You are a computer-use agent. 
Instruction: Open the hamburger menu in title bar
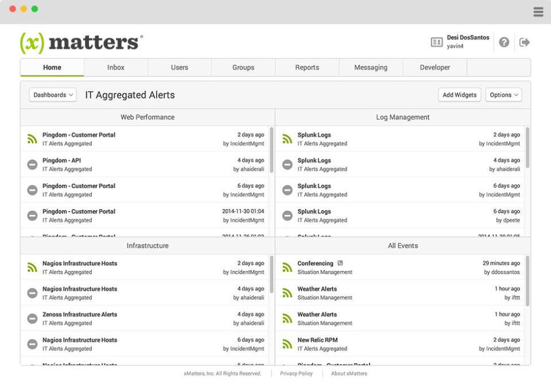[x=538, y=12]
